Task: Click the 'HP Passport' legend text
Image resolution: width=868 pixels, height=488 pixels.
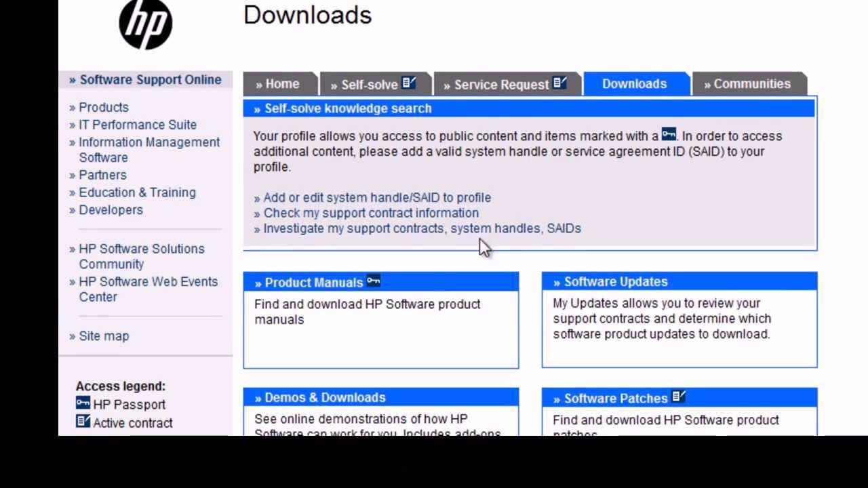Action: pyautogui.click(x=130, y=405)
